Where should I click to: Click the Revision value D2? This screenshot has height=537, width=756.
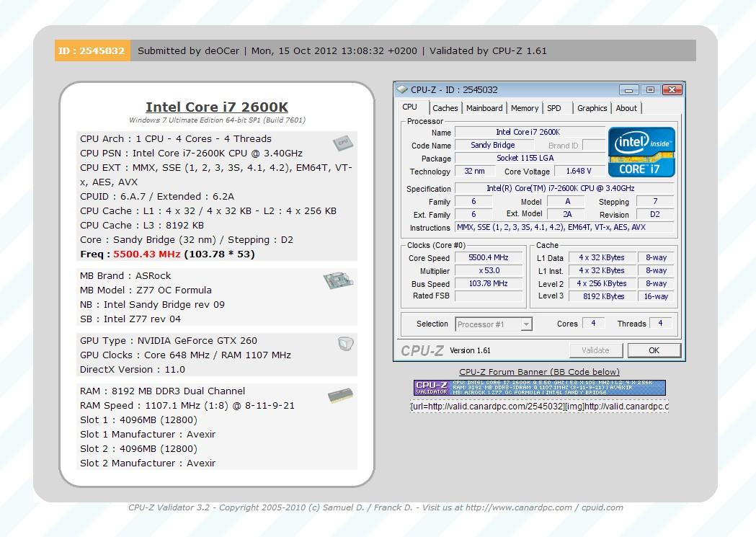pyautogui.click(x=655, y=215)
